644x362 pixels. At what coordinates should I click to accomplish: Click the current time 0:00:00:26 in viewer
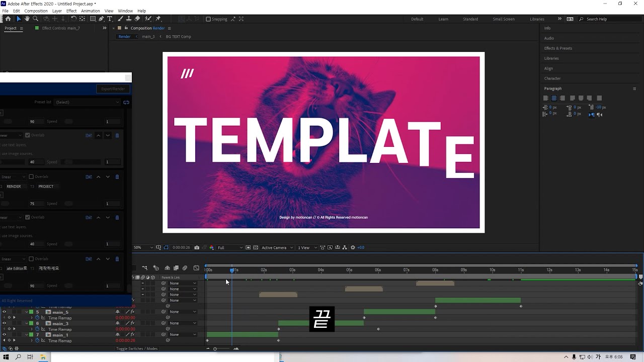tap(181, 247)
